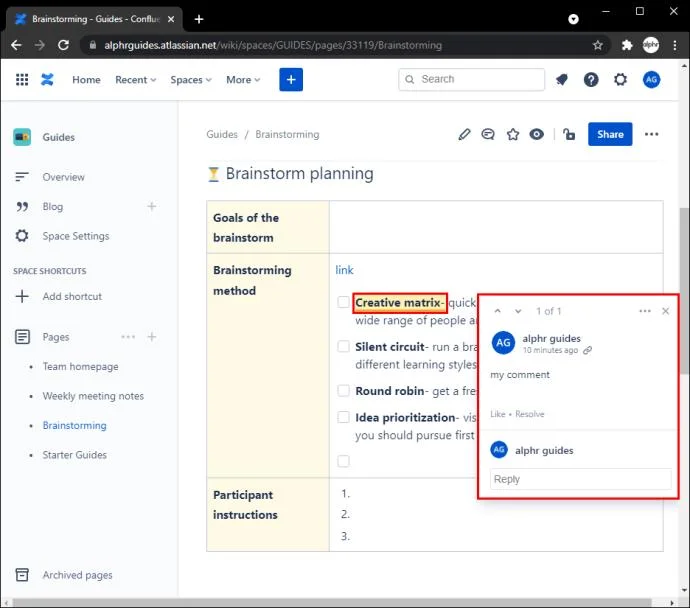Click the Reply input field

(x=580, y=479)
